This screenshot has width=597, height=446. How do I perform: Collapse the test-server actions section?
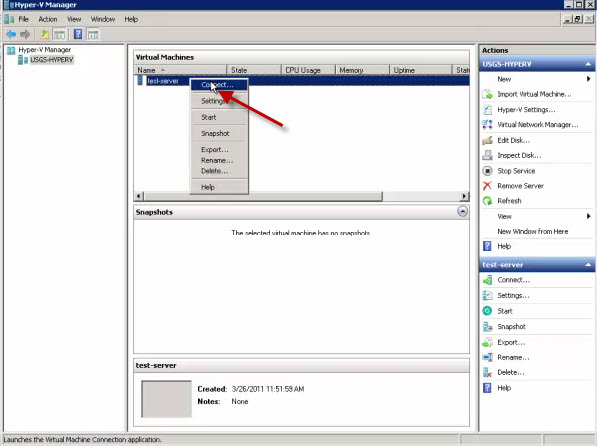pos(588,265)
